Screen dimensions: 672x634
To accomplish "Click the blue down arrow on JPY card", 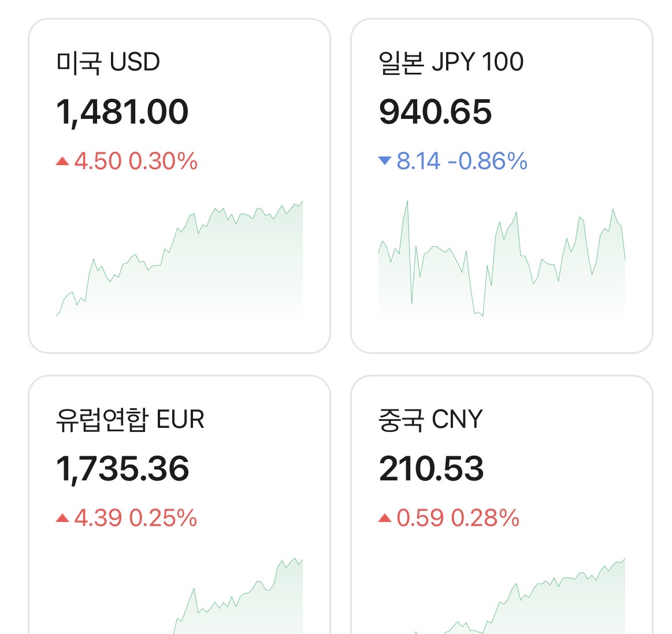I will (385, 161).
